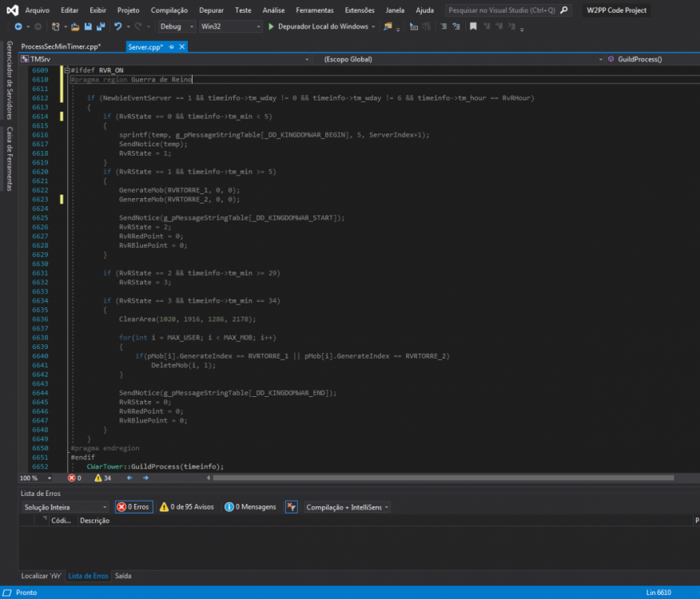Viewport: 700px width, 599px height.
Task: Open the Extensões menu
Action: (x=360, y=10)
